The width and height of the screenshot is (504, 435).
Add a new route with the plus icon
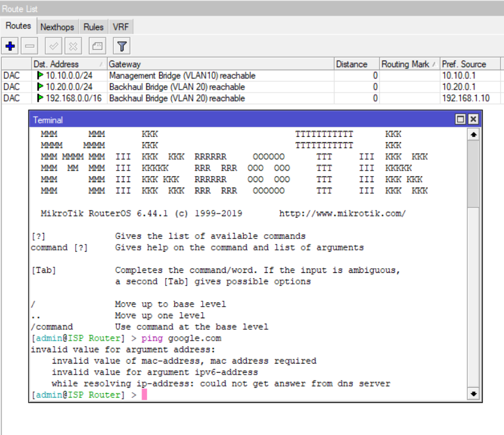point(10,47)
